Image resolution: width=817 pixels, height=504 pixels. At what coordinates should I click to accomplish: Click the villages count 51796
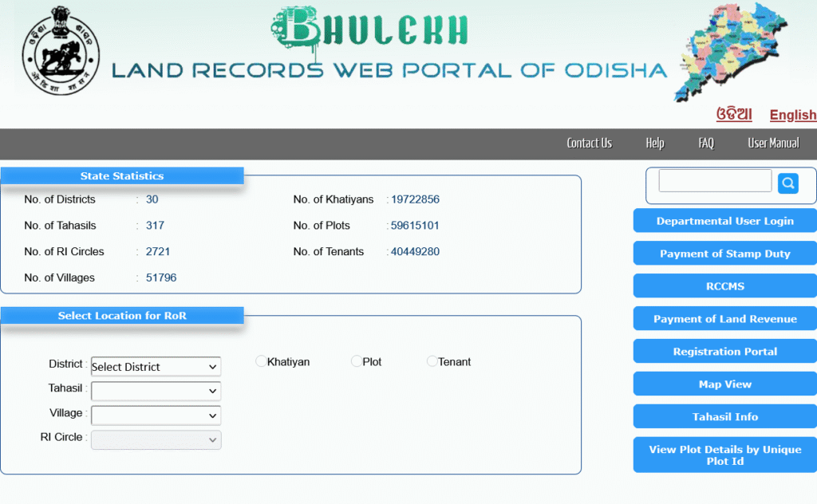pos(161,278)
